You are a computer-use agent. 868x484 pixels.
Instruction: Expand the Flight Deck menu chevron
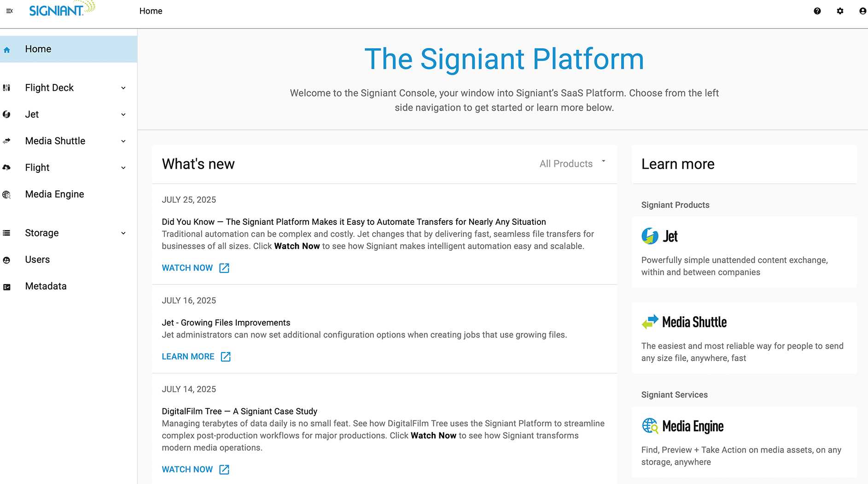[123, 88]
